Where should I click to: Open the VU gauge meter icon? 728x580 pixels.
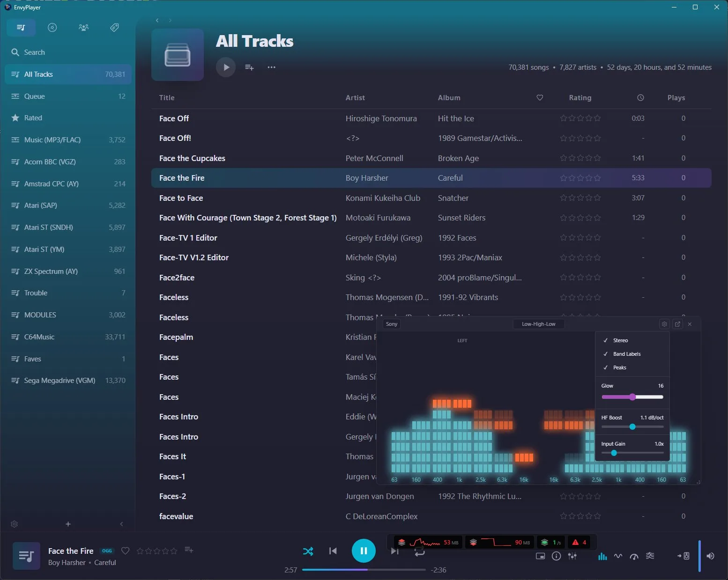(634, 556)
